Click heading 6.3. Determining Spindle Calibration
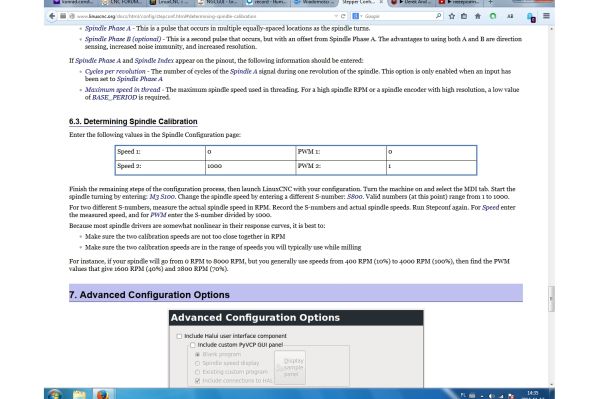This screenshot has width=599, height=399. coord(133,122)
